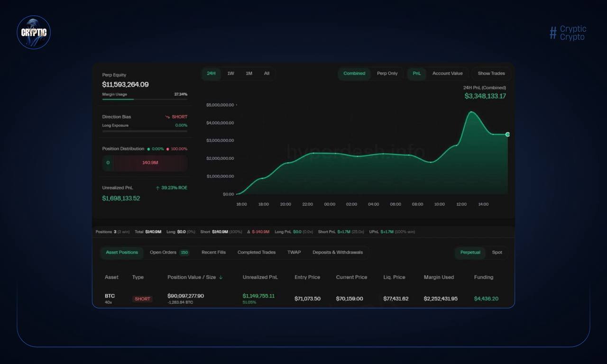
Task: Select the 24H time range
Action: [211, 73]
